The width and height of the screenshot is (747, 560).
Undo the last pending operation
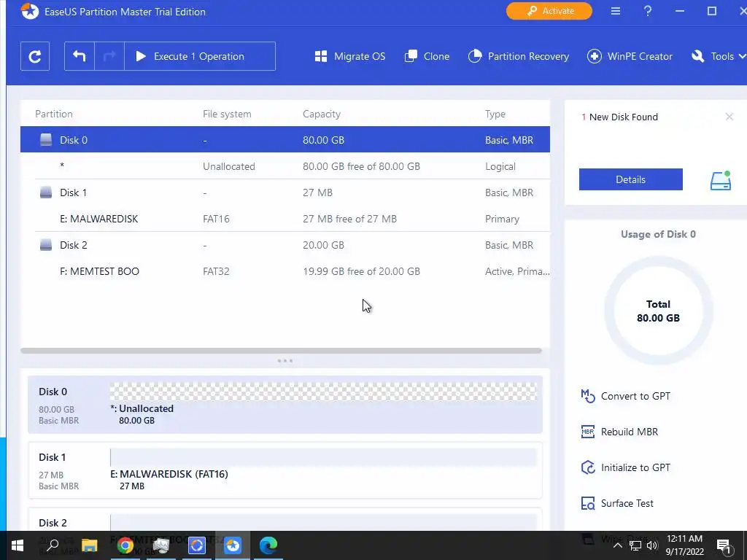coord(79,56)
